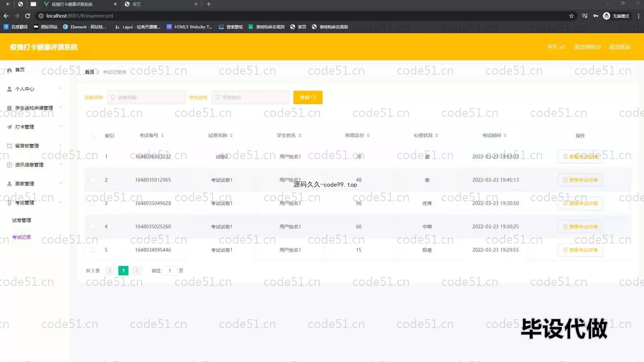The width and height of the screenshot is (644, 362).
Task: Sort by 试卷名称 column arrows
Action: 231,135
